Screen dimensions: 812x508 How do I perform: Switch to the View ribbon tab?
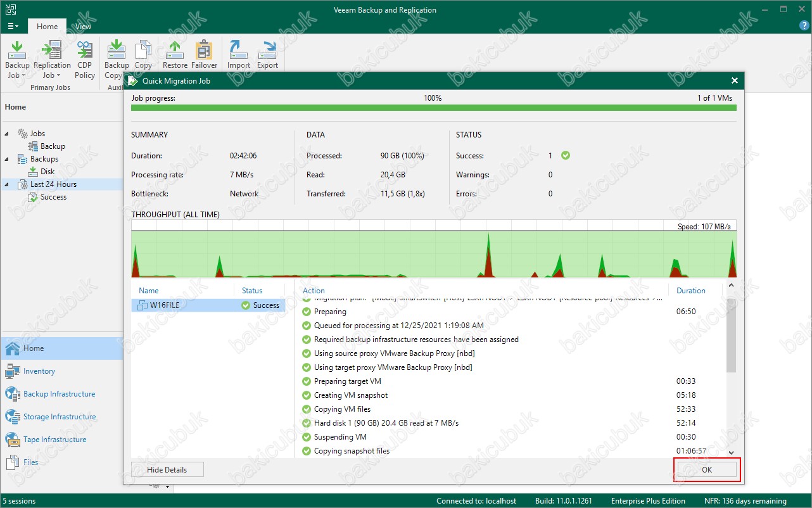pos(83,27)
